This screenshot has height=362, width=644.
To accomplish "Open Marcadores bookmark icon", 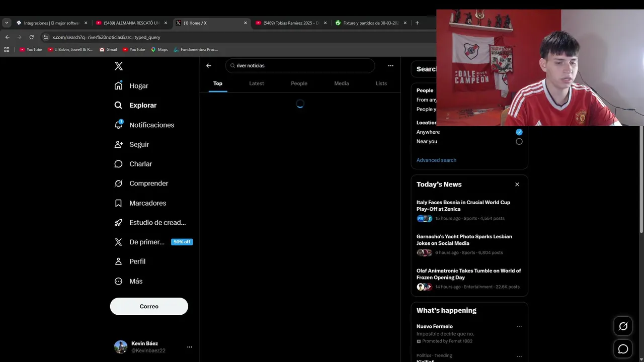I will pos(118,203).
